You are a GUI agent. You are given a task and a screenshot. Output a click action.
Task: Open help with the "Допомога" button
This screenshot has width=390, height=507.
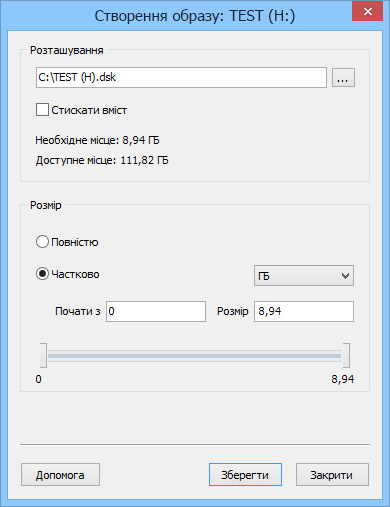pos(60,475)
